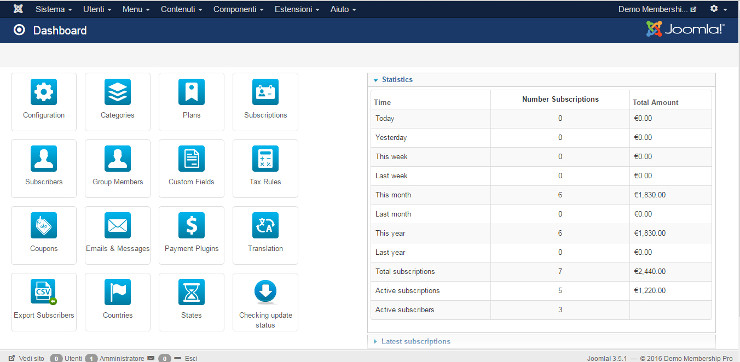Select the Today row label
The width and height of the screenshot is (740, 362).
(x=385, y=118)
